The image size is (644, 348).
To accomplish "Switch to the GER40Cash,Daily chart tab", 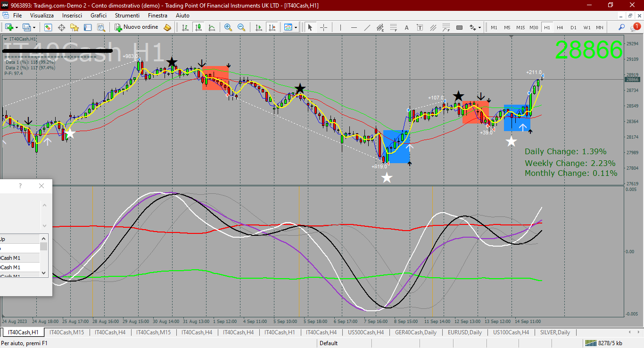I will click(x=416, y=332).
